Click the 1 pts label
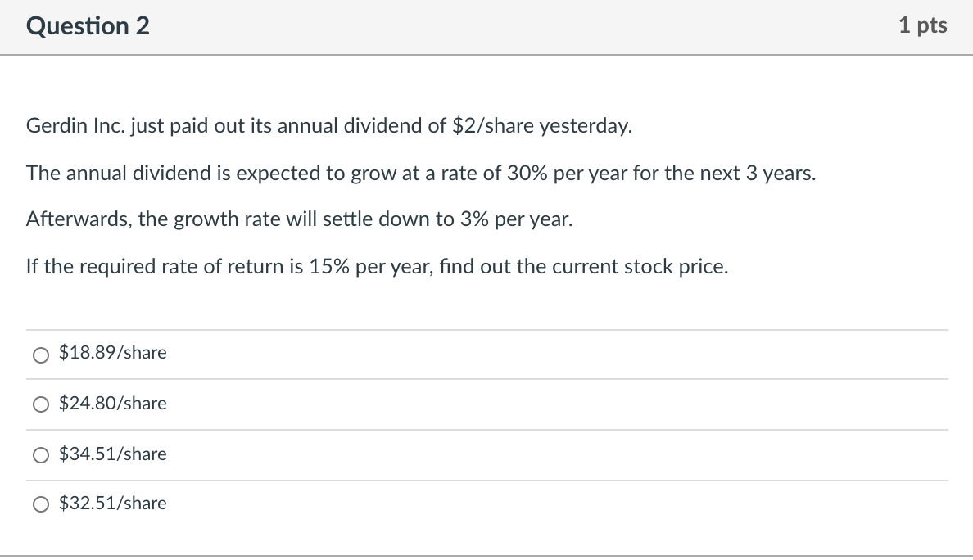Image resolution: width=973 pixels, height=560 pixels. click(x=922, y=26)
